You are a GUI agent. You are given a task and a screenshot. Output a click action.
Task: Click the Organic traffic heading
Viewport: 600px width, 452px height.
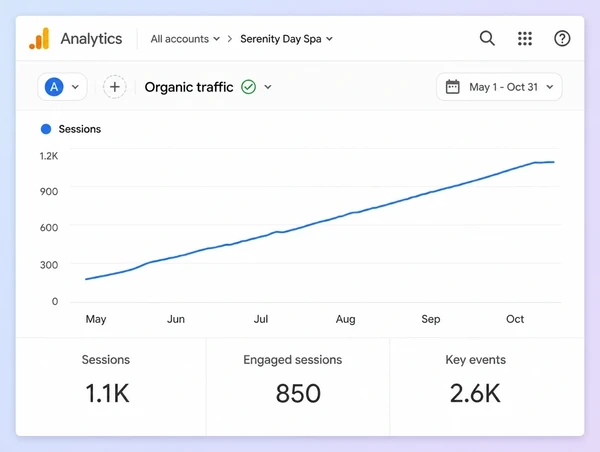[x=189, y=87]
